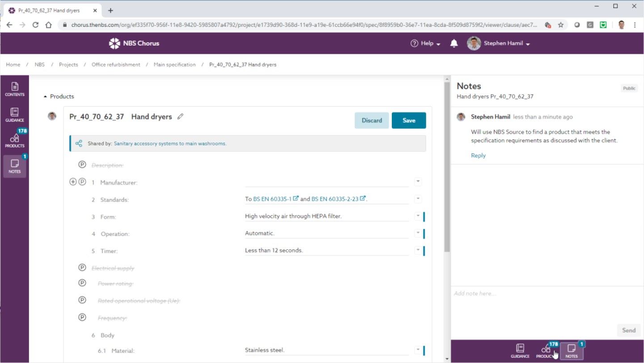Collapse the Products section triangle

[45, 97]
